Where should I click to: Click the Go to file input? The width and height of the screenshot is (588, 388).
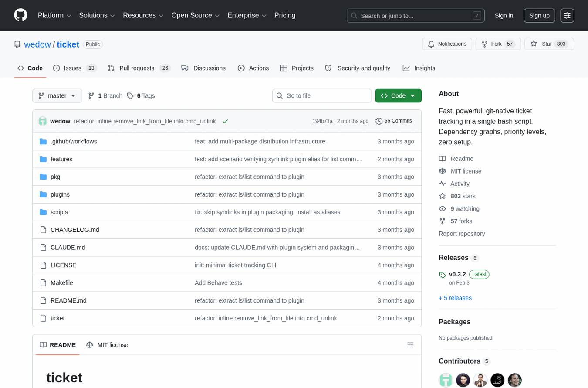tap(322, 96)
